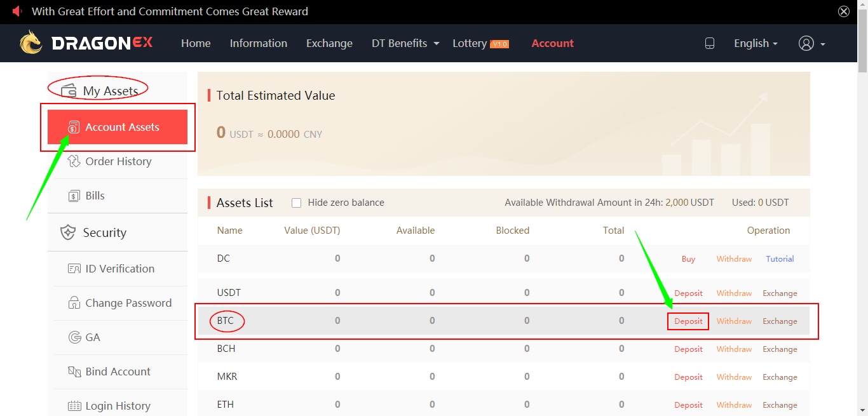Open Order History in the sidebar
The width and height of the screenshot is (868, 416).
point(118,161)
